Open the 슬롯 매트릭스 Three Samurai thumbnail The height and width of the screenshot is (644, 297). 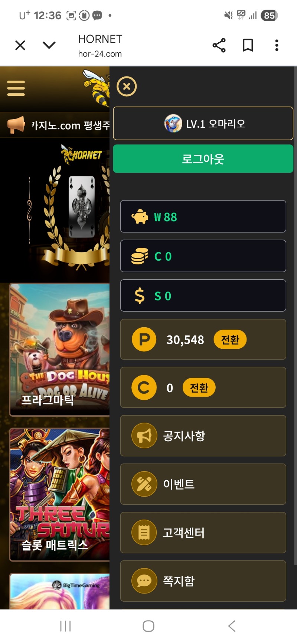[60, 494]
